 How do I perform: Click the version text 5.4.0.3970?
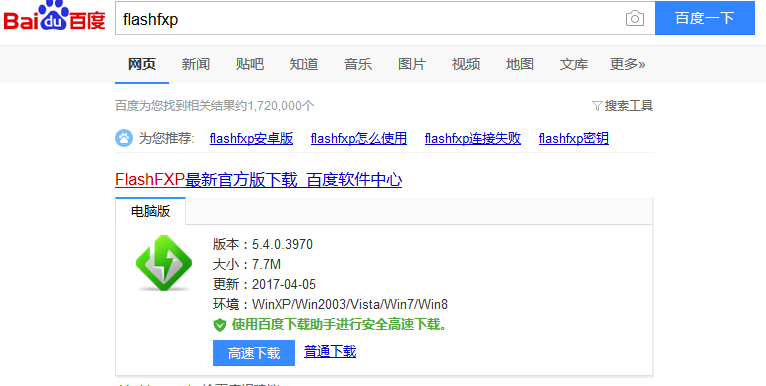tap(282, 244)
